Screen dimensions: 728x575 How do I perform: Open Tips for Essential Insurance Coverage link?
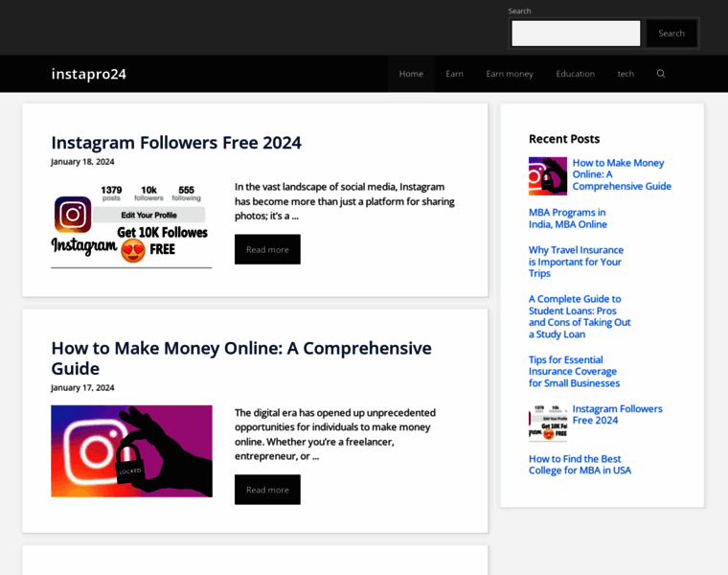pos(574,371)
